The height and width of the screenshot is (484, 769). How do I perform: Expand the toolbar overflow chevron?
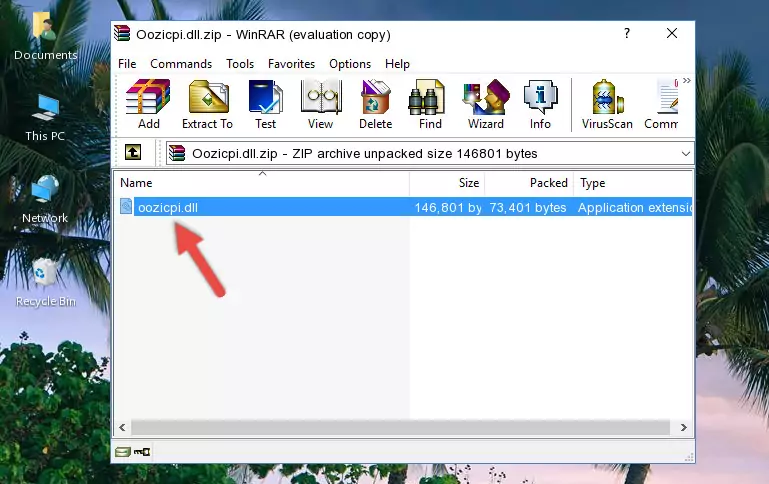(687, 80)
